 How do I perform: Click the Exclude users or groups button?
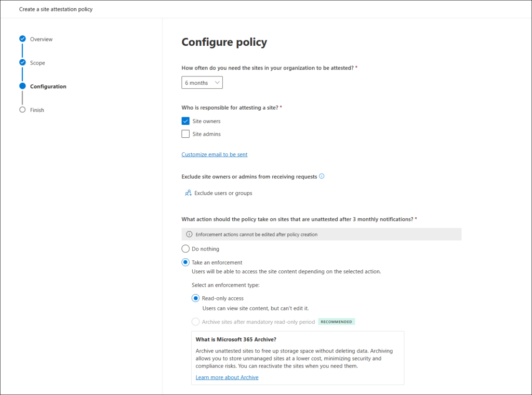pyautogui.click(x=223, y=193)
